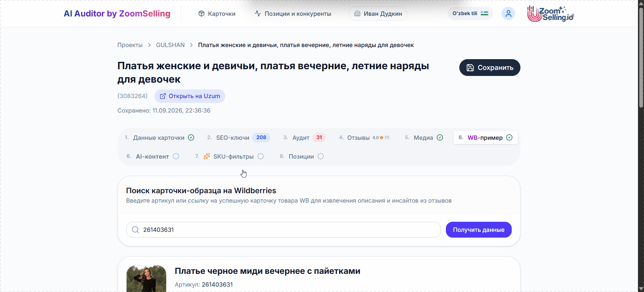The width and height of the screenshot is (644, 292).
Task: Switch to SKU-фильтры tab
Action: click(x=229, y=156)
